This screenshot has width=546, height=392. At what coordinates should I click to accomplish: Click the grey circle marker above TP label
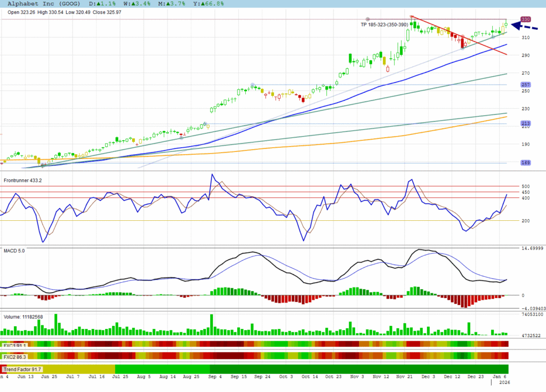pos(367,19)
